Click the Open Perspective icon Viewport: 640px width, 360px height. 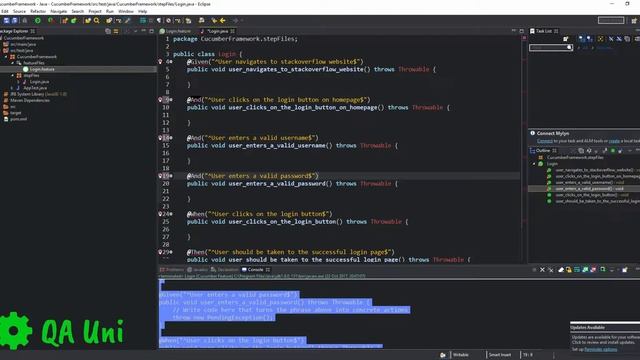[634, 20]
